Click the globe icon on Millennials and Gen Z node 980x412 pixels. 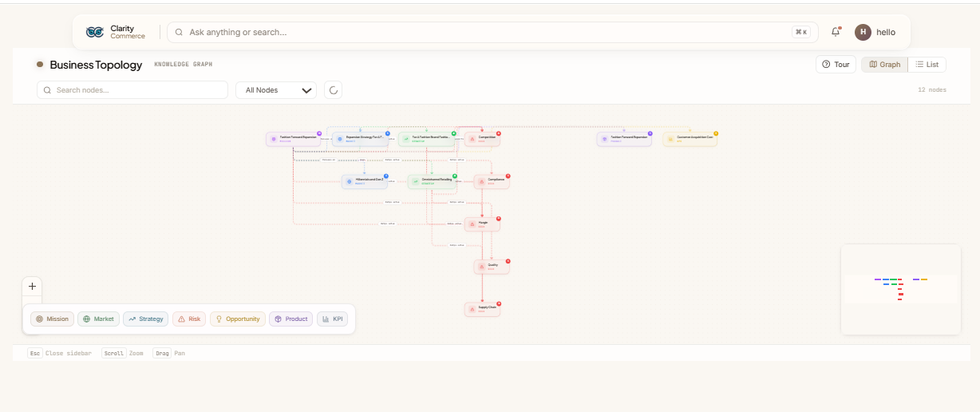[350, 182]
